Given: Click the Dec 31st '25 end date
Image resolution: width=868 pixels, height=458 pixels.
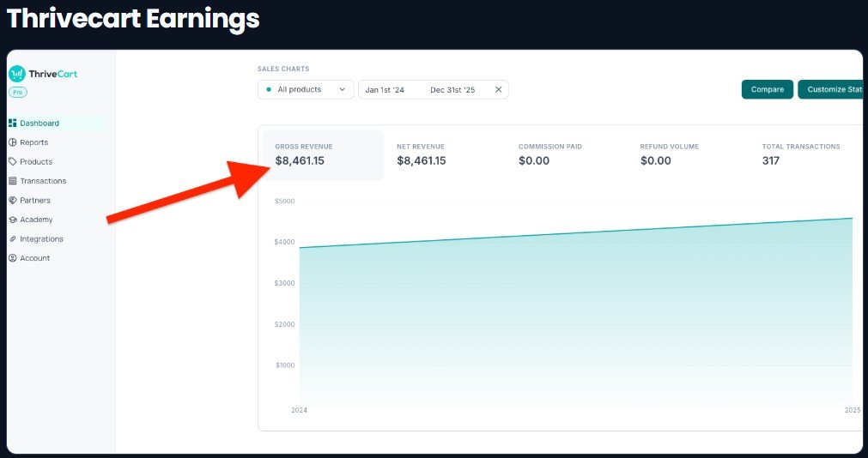Looking at the screenshot, I should (x=452, y=89).
